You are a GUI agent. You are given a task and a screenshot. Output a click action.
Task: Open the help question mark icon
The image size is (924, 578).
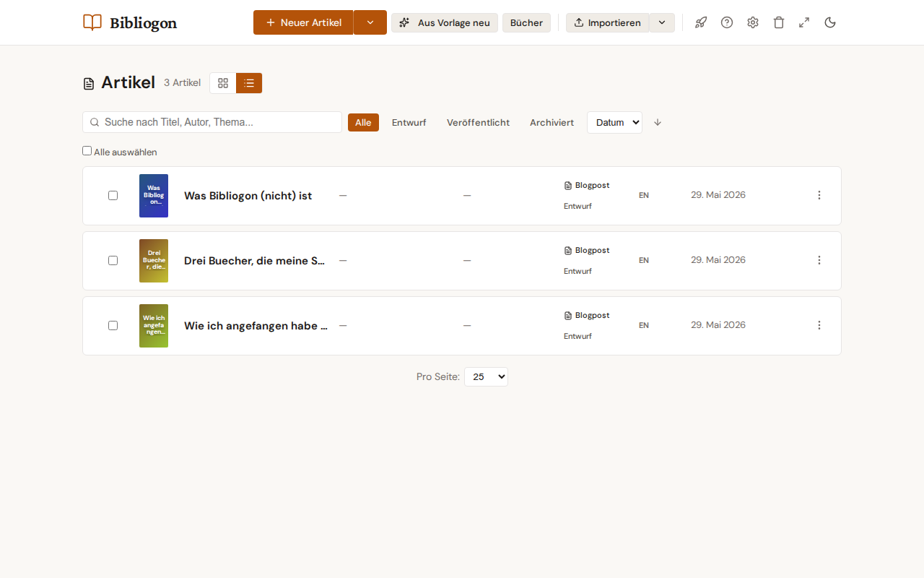pos(727,22)
